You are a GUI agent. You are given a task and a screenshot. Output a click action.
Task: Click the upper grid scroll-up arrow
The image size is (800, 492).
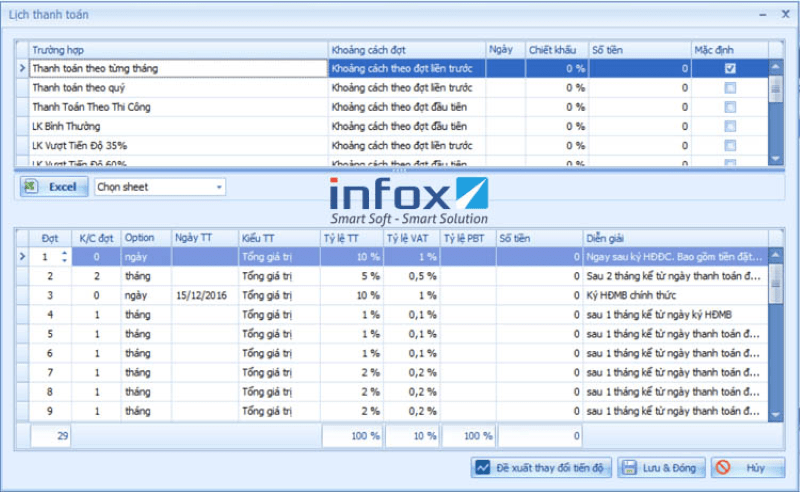coord(776,67)
